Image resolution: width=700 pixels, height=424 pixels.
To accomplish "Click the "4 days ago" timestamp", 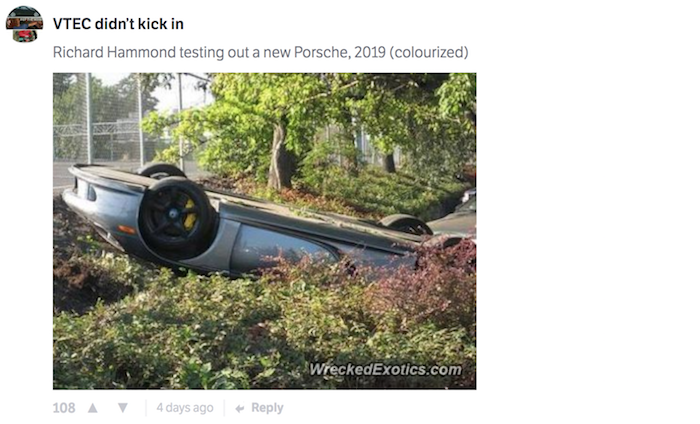I will click(184, 408).
